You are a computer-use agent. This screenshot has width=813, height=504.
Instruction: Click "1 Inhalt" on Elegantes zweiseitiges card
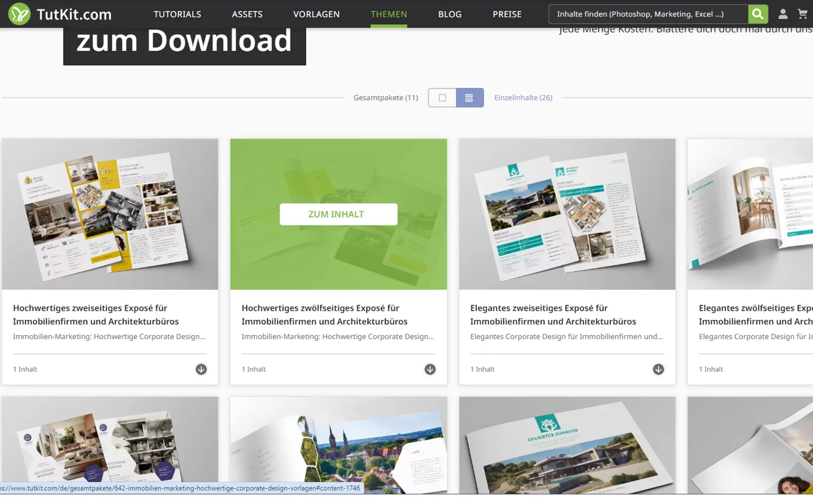[482, 369]
